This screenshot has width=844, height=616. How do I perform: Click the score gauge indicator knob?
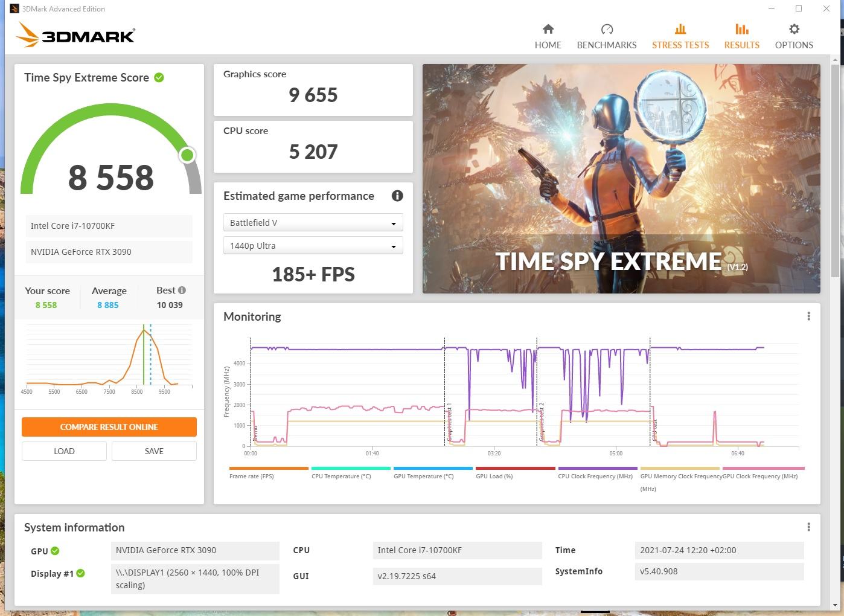(x=188, y=155)
